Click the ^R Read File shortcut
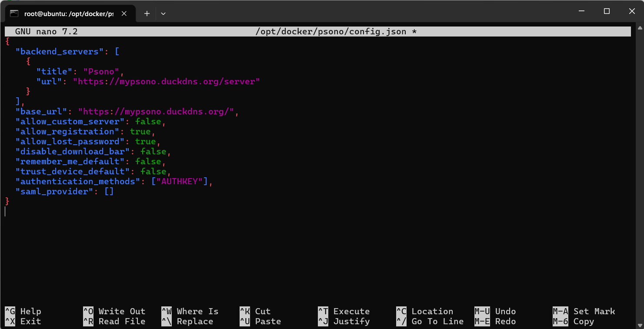This screenshot has height=329, width=644. click(x=114, y=321)
